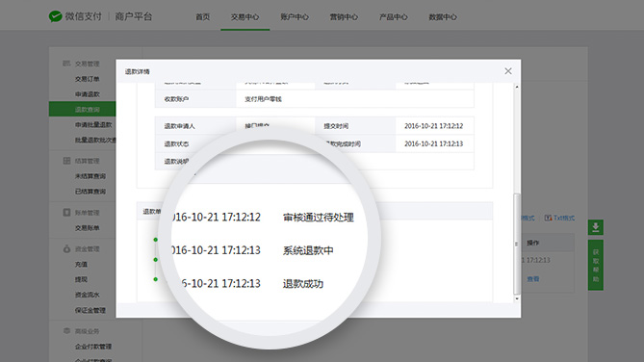Click the 查看 link in the 操作 column

[533, 279]
